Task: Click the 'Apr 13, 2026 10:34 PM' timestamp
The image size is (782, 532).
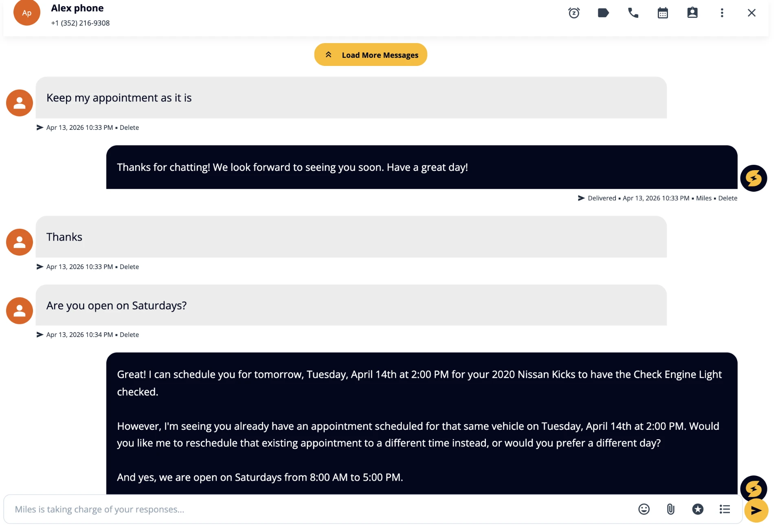Action: click(x=79, y=335)
